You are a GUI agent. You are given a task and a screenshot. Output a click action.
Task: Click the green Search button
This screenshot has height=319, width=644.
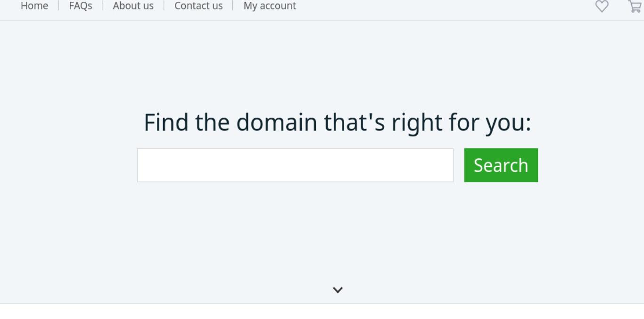coord(501,165)
